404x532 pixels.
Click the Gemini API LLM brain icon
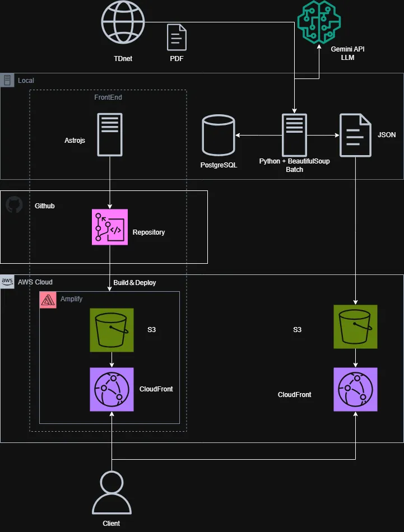pos(319,21)
